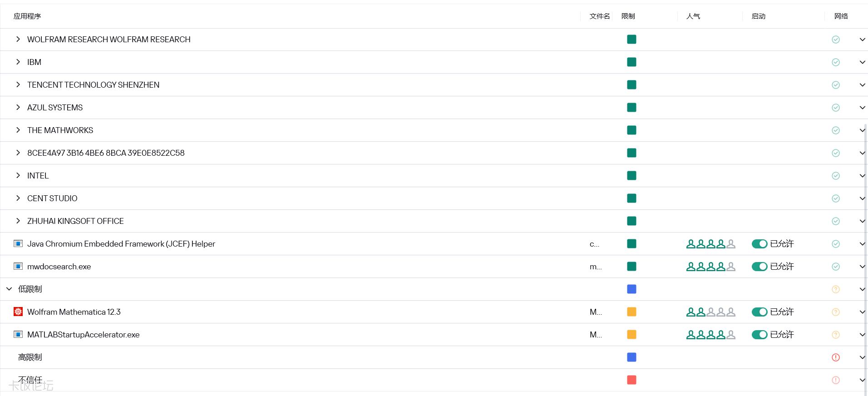
Task: Click green restriction swatch for IBM
Action: tap(631, 62)
